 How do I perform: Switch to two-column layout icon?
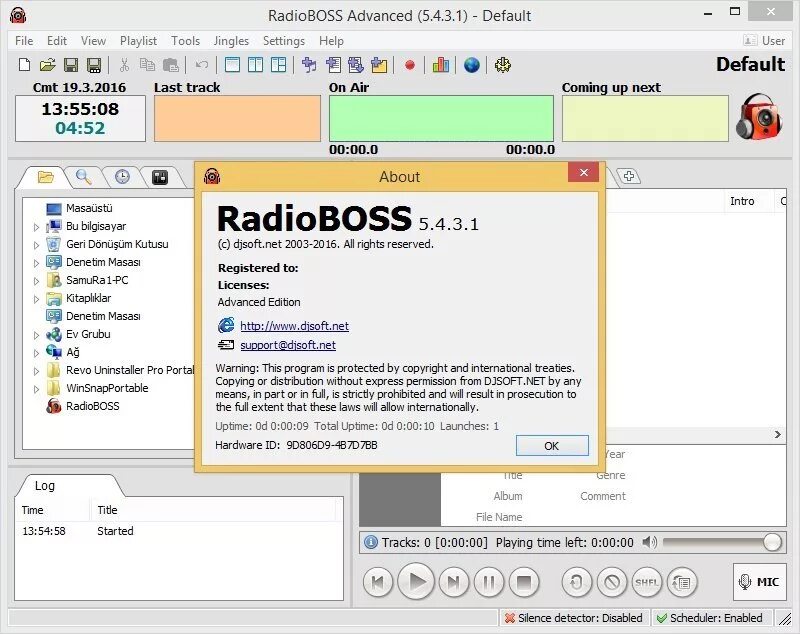(256, 65)
